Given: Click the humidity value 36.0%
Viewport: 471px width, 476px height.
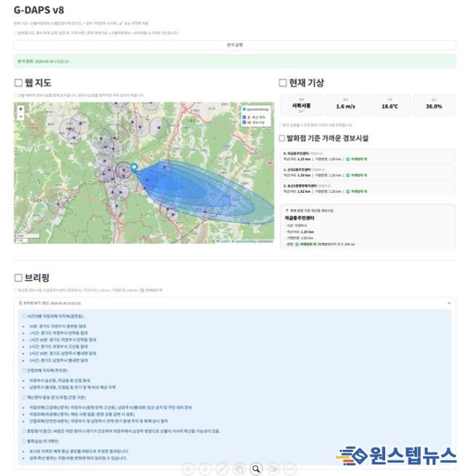Looking at the screenshot, I should 434,106.
